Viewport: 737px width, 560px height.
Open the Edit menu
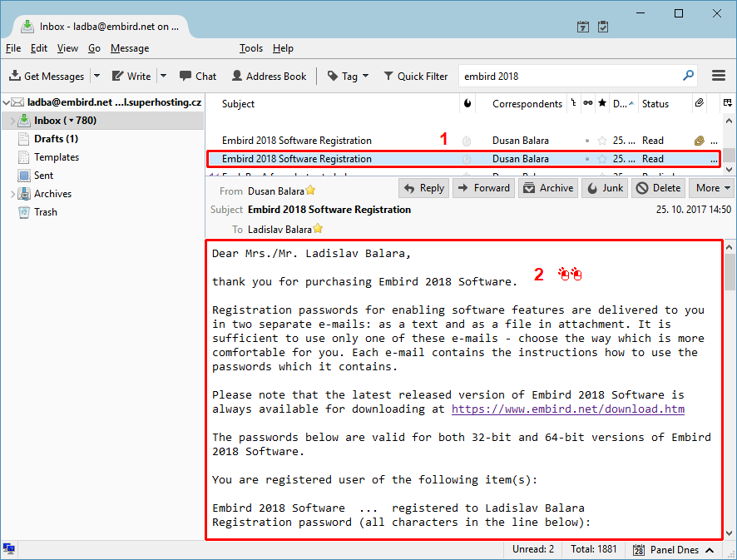coord(39,48)
